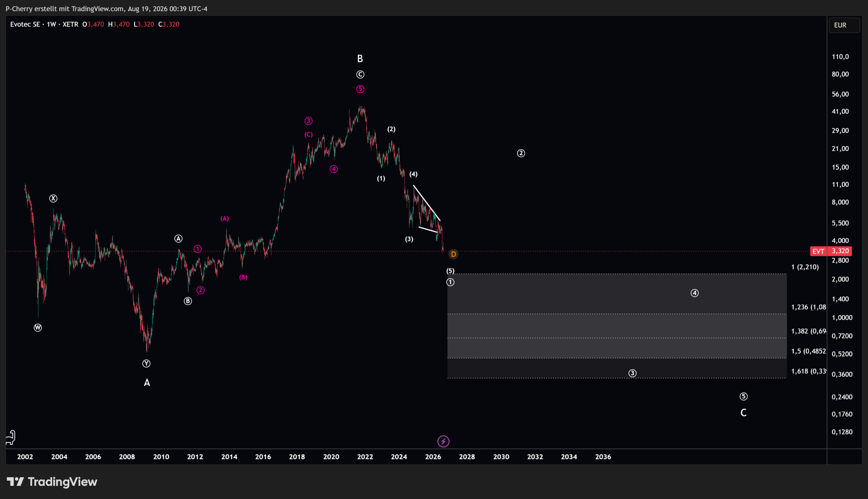The image size is (868, 499).
Task: Click the high value H3,470
Action: click(x=119, y=24)
